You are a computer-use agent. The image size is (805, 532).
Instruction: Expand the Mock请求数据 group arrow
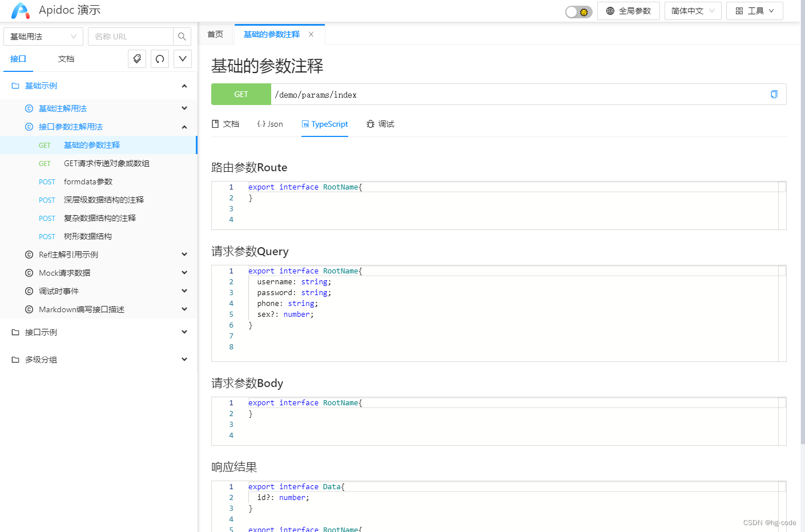pos(184,273)
